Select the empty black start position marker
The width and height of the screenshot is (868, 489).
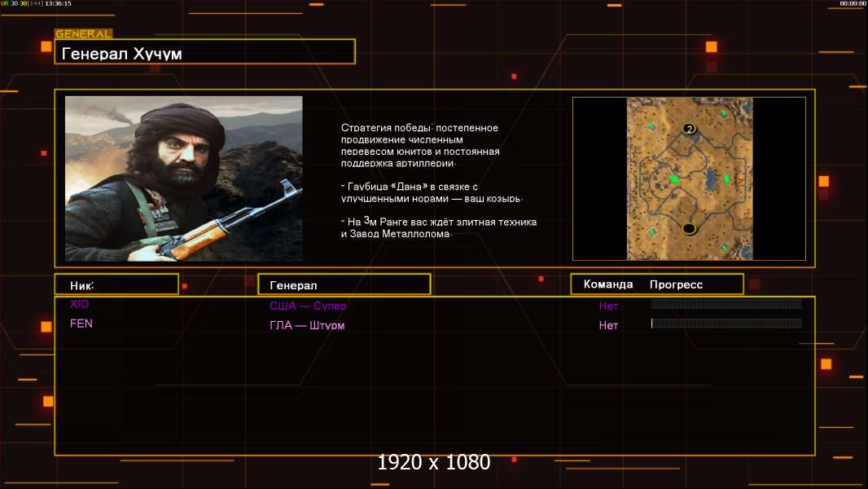689,228
